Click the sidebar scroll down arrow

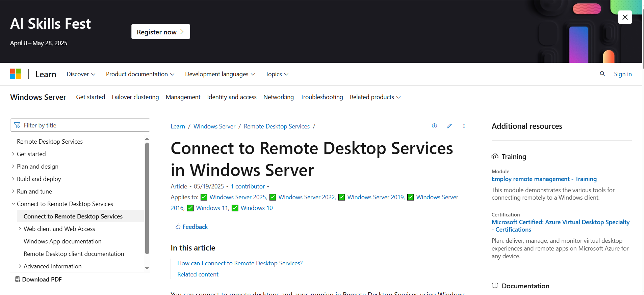point(147,268)
